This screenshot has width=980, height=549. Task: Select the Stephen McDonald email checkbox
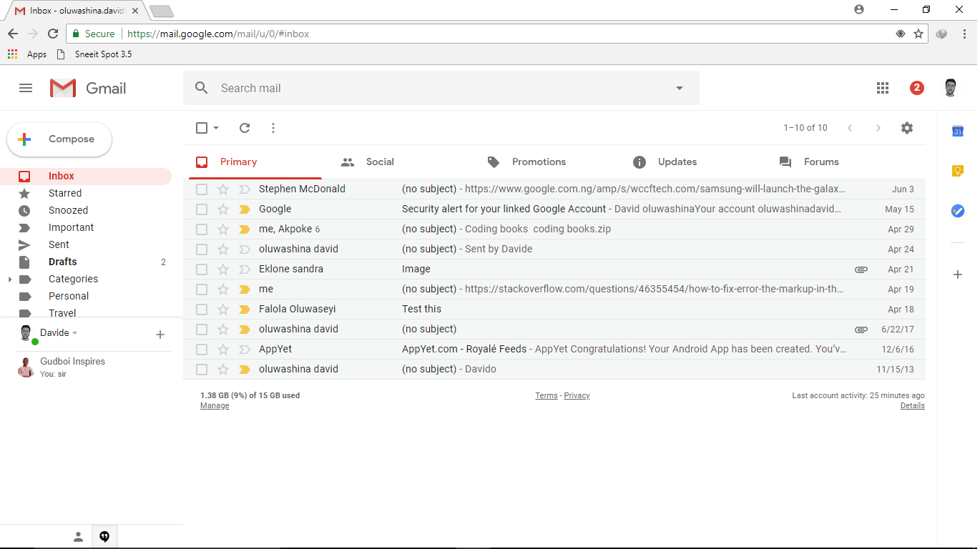click(202, 189)
